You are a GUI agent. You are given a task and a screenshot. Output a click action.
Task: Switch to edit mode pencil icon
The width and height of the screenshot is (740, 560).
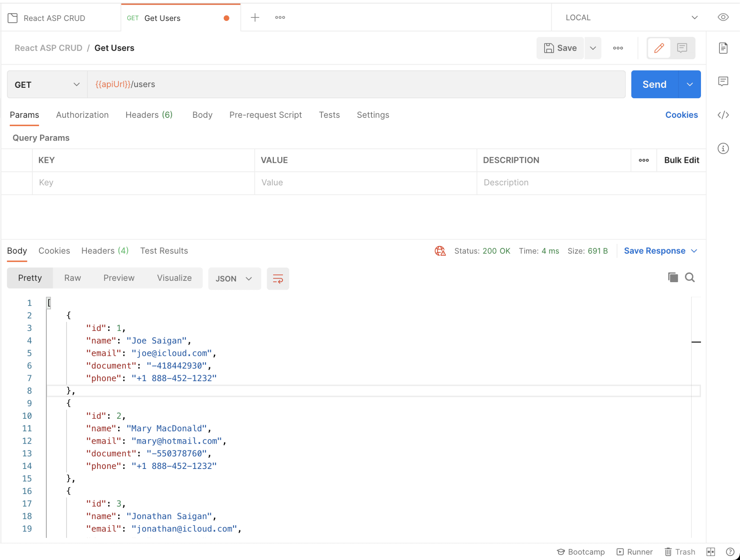659,48
